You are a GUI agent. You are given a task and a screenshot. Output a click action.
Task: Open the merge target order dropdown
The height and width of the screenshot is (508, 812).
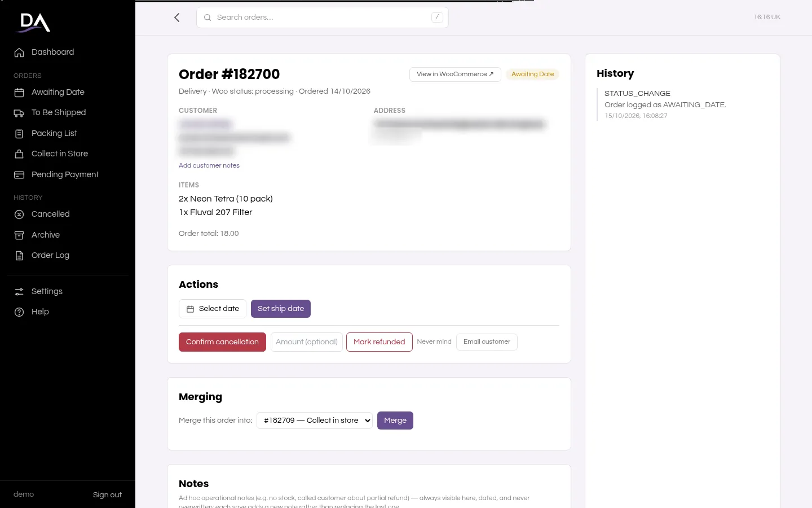[315, 421]
